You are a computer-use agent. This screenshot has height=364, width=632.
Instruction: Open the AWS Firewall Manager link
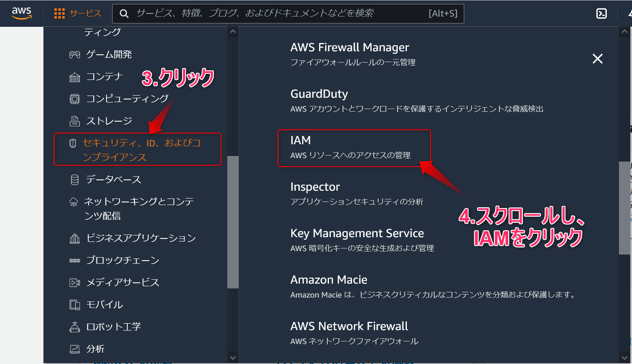click(349, 47)
